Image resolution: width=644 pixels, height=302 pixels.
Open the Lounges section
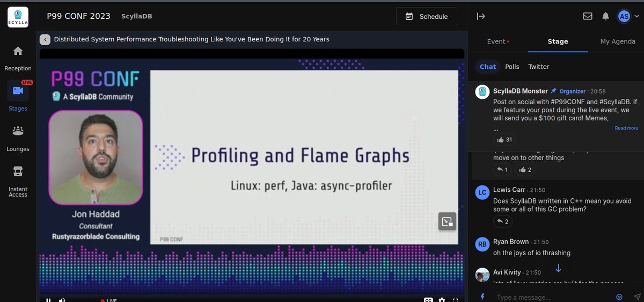click(18, 131)
